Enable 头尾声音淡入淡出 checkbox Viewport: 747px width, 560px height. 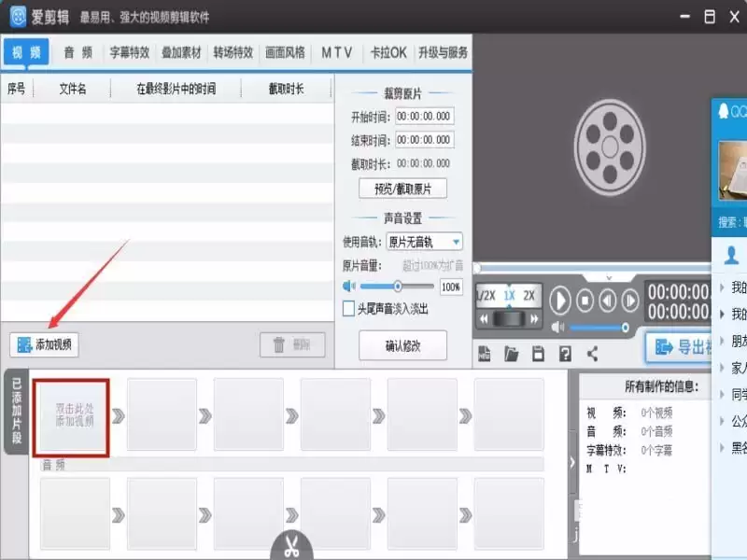[348, 309]
